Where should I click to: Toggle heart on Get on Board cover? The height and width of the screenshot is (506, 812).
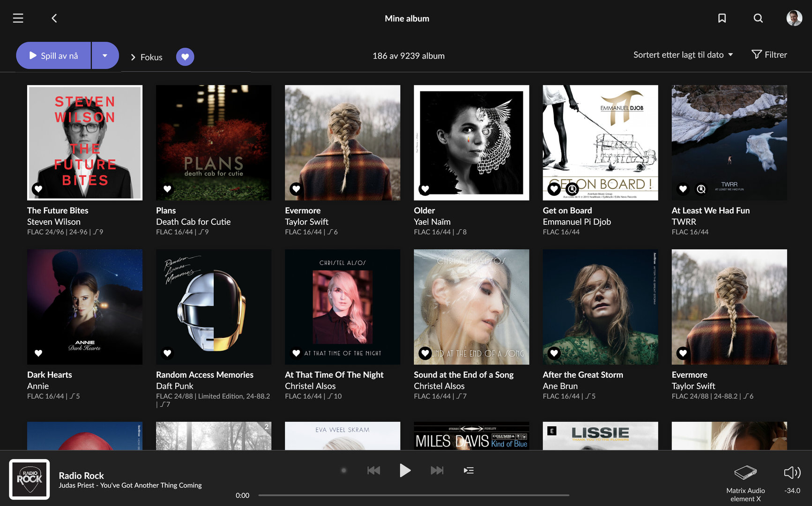click(554, 189)
